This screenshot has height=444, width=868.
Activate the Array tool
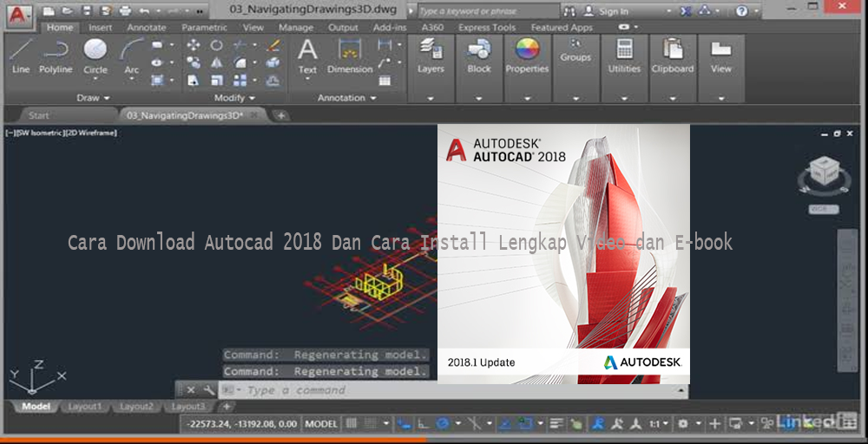point(240,81)
